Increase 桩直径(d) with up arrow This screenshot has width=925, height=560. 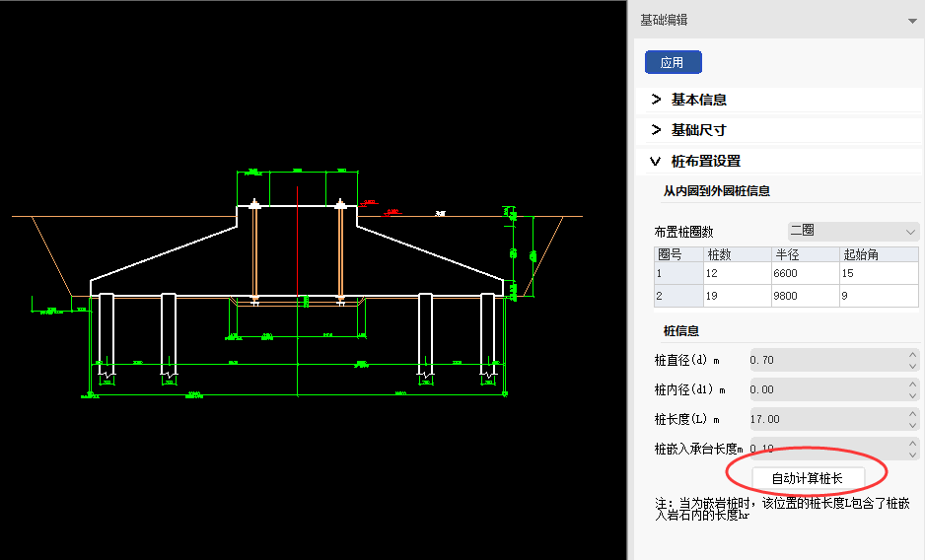tap(912, 354)
